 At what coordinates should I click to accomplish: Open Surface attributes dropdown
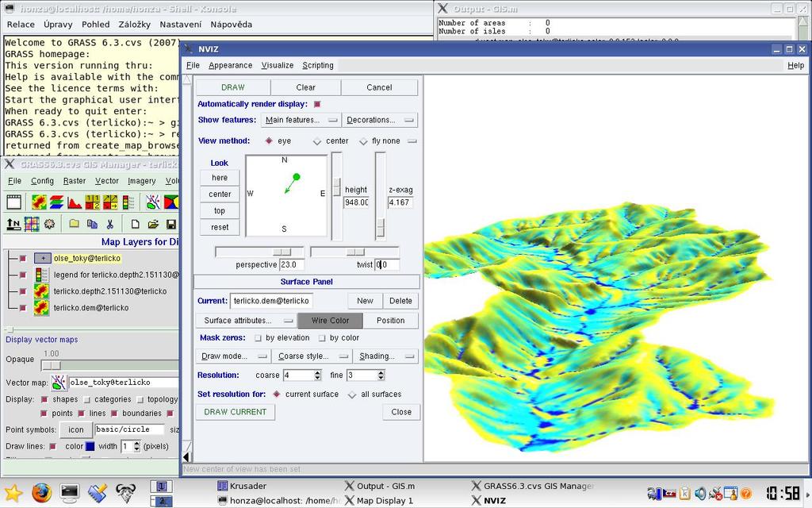(246, 321)
